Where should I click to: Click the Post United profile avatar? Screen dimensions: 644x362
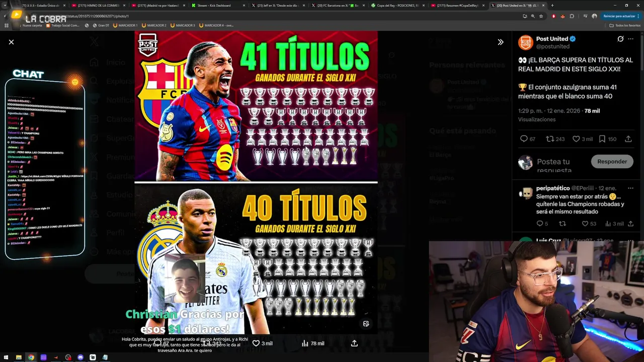525,43
